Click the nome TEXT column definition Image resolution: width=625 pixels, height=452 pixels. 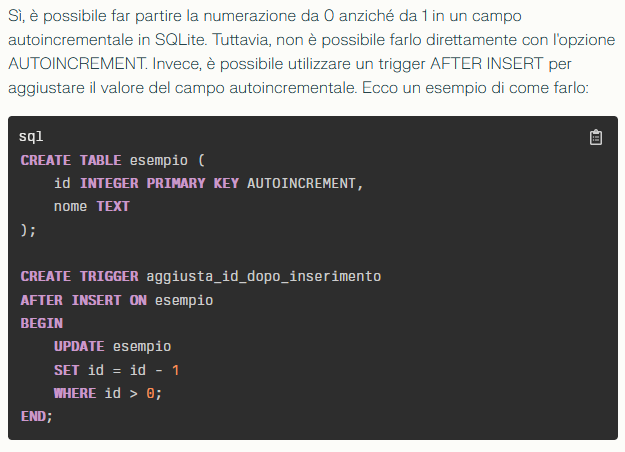[92, 206]
